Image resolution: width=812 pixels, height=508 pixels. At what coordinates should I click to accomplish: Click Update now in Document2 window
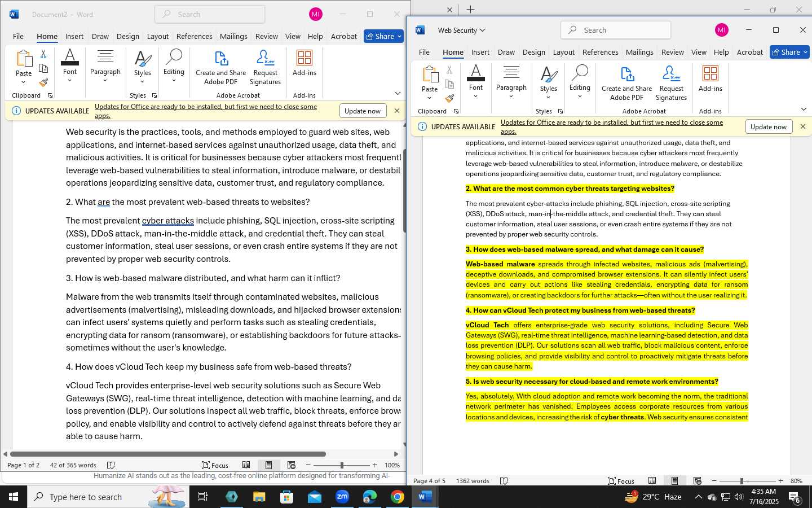click(363, 111)
